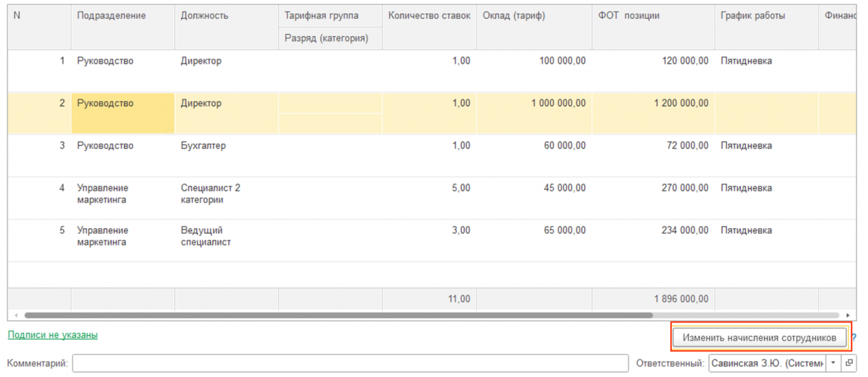
Task: Click the N column header
Action: (39, 27)
